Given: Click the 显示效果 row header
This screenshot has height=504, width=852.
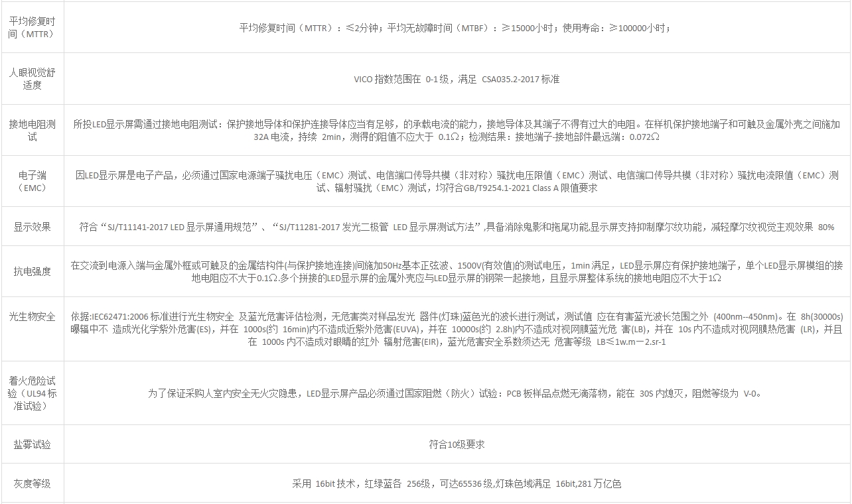Looking at the screenshot, I should point(32,227).
